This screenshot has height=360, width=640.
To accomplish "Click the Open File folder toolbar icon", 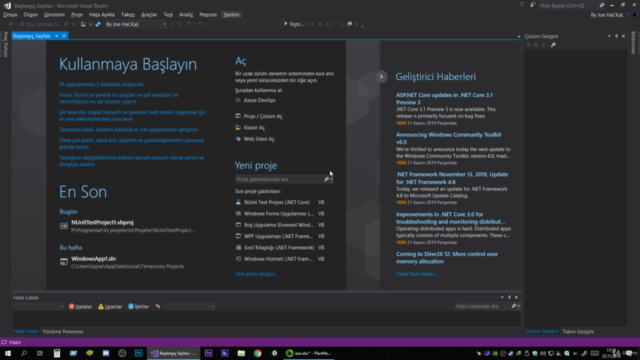I will (x=83, y=24).
